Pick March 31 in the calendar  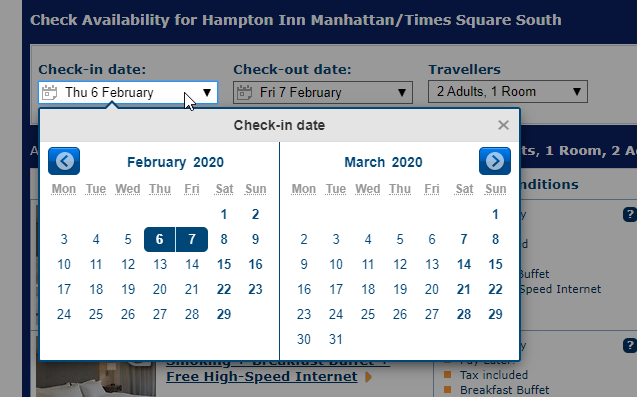336,339
